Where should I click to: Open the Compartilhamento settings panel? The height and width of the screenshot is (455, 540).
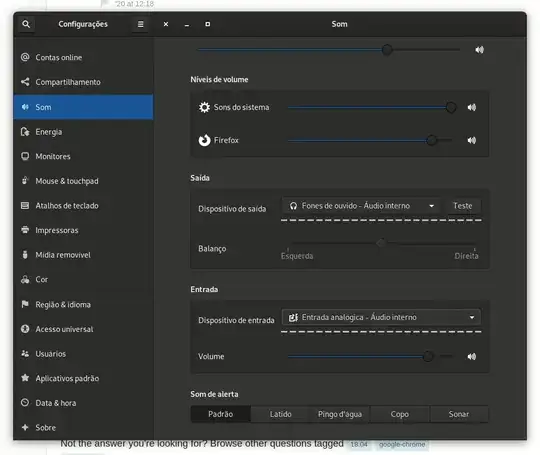tap(83, 82)
